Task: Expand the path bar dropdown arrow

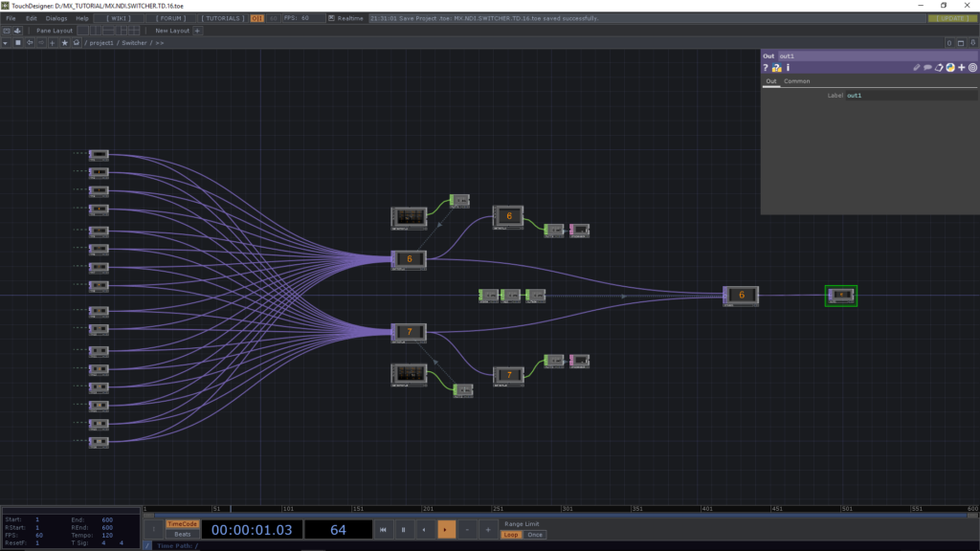Action: pyautogui.click(x=7, y=43)
